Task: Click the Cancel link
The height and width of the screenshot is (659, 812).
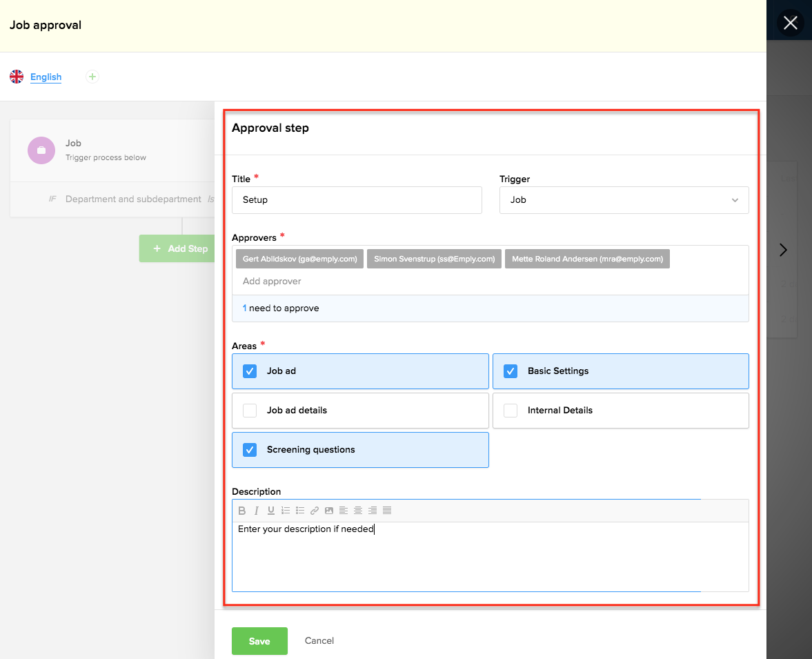Action: pos(319,641)
